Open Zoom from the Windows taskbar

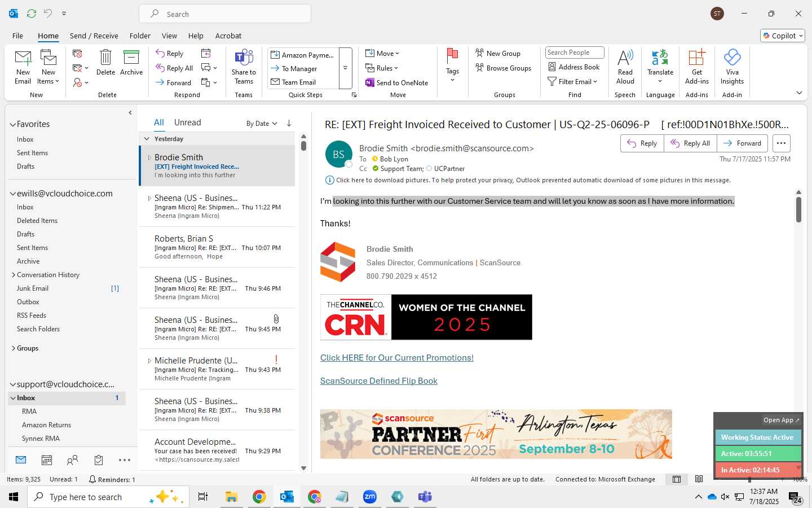(370, 497)
